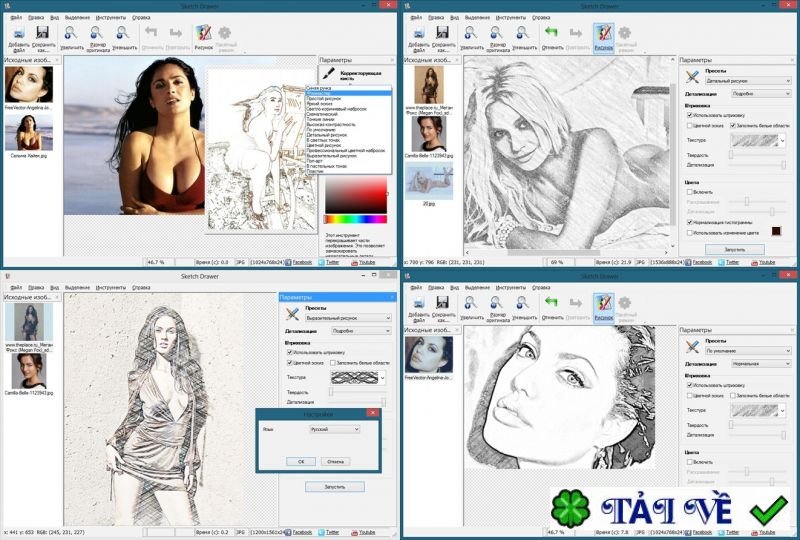Click rainbow hue bar in top-left window
This screenshot has height=540, width=800.
[356, 219]
